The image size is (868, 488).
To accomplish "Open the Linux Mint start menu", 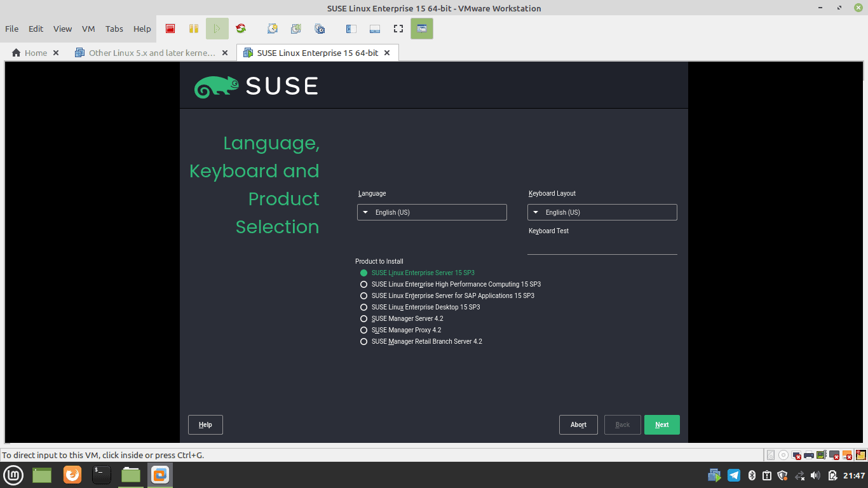I will tap(14, 475).
